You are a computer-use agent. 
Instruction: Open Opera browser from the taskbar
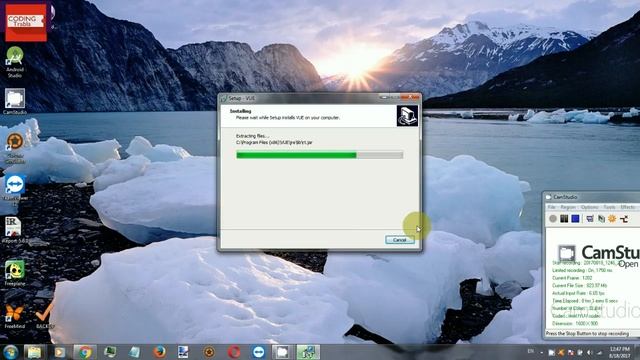coord(234,352)
